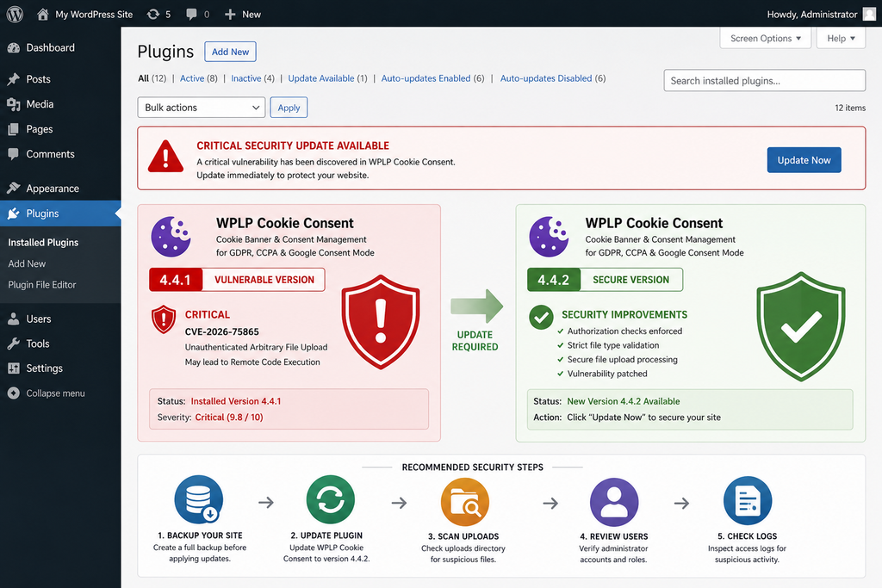Click the 4.4.2 Secure Version badge
882x588 pixels.
605,280
